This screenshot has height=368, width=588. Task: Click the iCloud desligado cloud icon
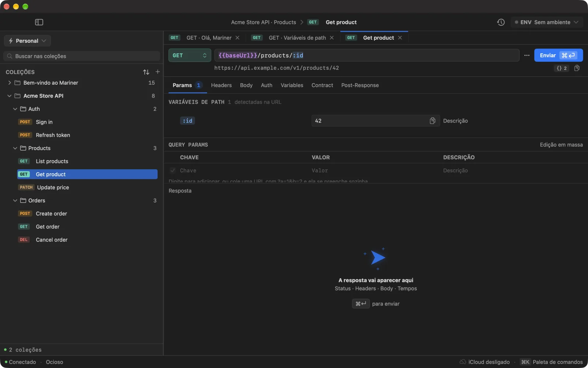pos(463,362)
